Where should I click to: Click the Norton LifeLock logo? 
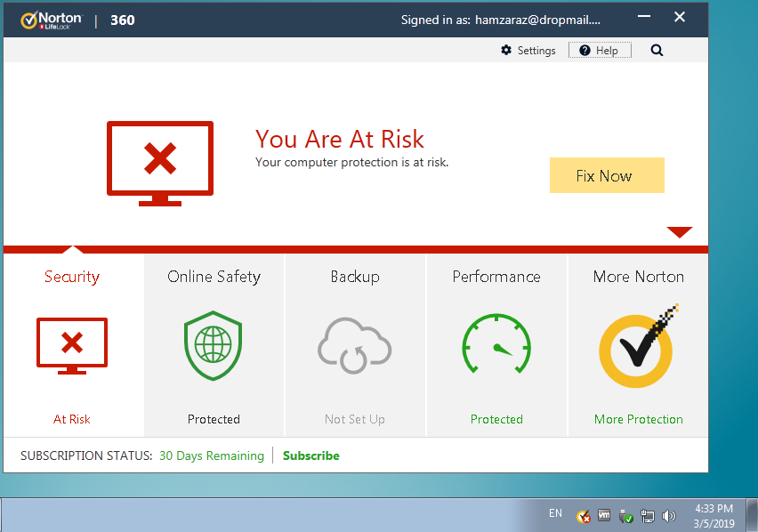coord(52,20)
